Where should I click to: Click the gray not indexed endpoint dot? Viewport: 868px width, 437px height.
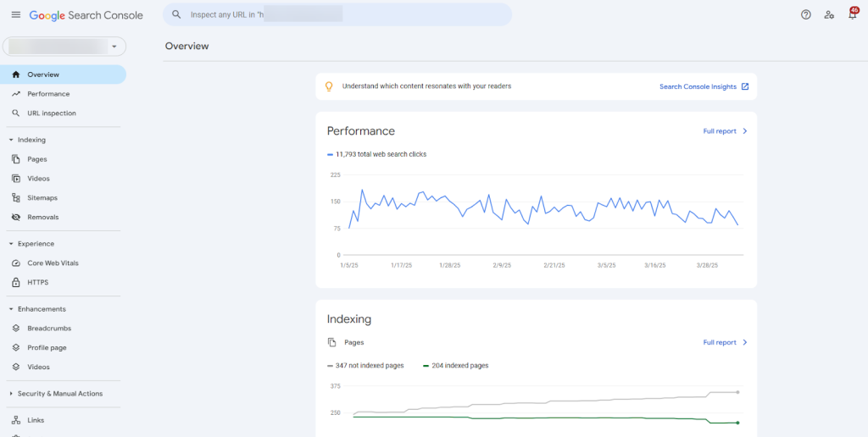pyautogui.click(x=737, y=392)
